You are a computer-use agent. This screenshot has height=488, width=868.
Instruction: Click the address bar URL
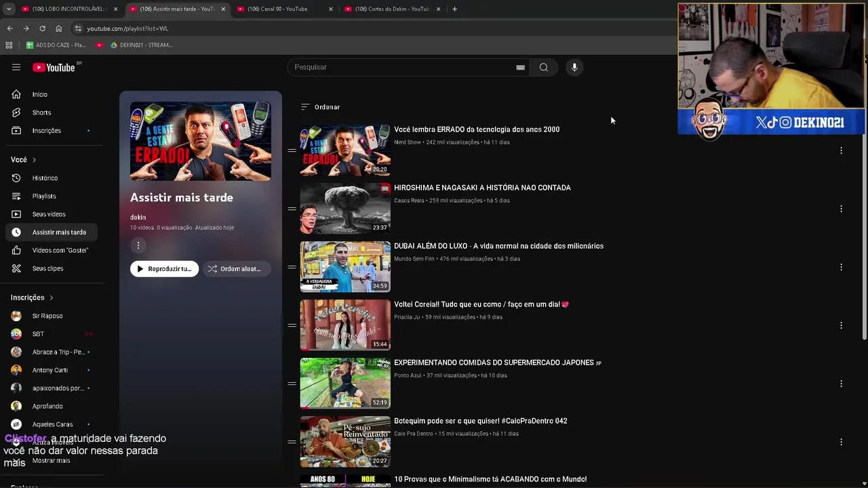127,28
